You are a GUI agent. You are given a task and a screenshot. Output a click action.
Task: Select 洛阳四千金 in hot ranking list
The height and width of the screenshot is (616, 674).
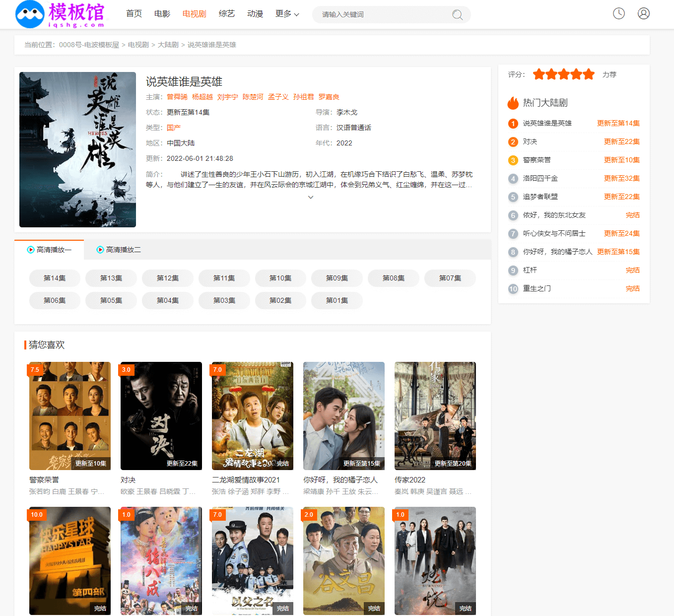540,178
